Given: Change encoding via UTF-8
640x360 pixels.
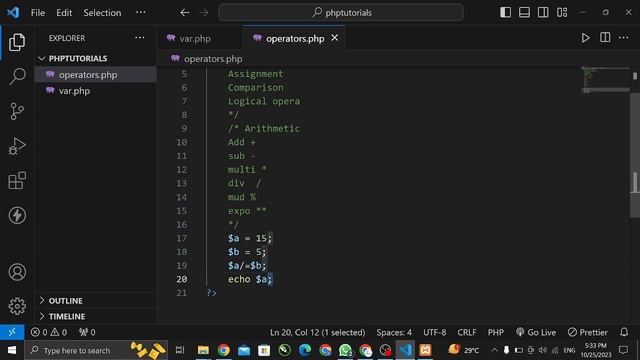Looking at the screenshot, I should point(434,332).
